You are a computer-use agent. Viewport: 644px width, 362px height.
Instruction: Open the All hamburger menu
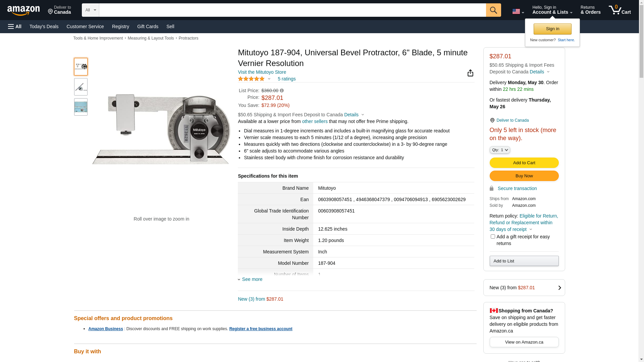(x=15, y=26)
